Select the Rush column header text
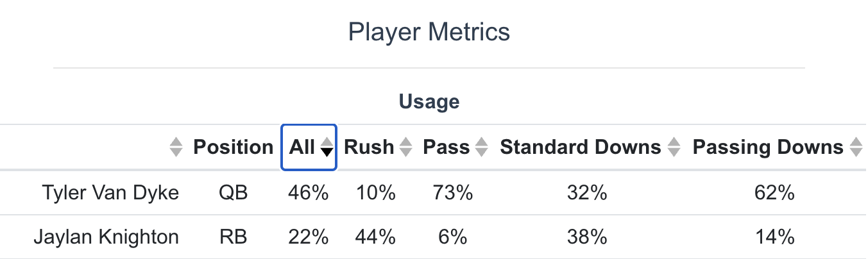The image size is (868, 259). coord(369,147)
